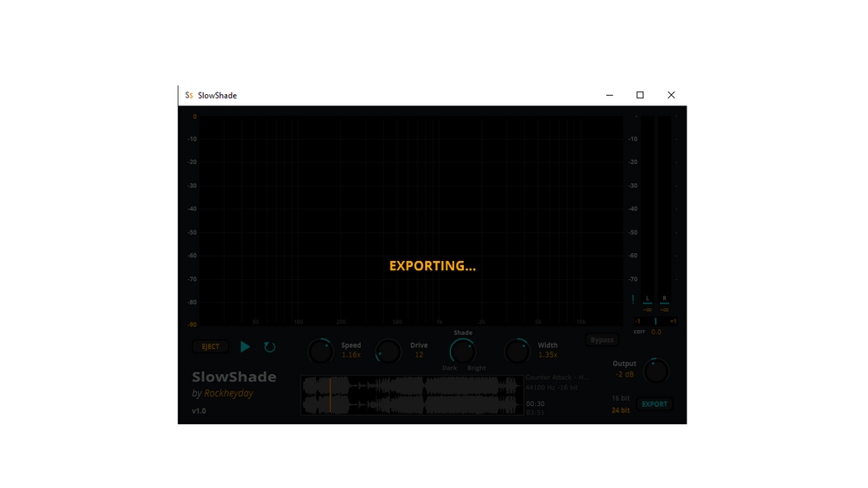
Task: Click the Drive knob
Action: [x=388, y=351]
